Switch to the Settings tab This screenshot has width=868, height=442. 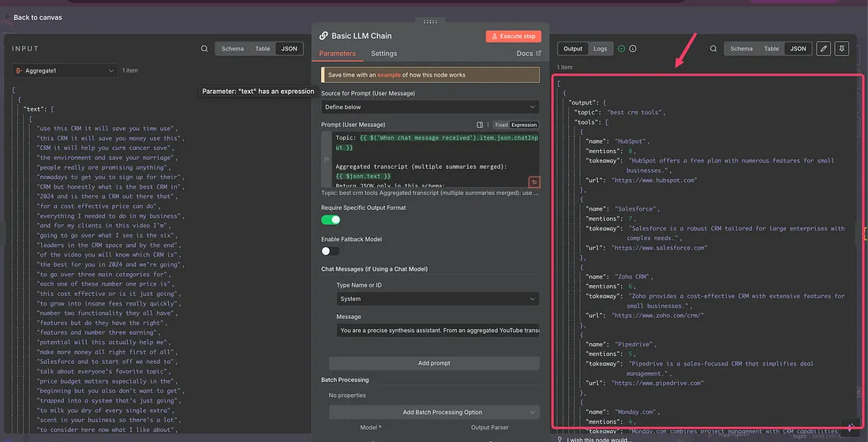384,54
